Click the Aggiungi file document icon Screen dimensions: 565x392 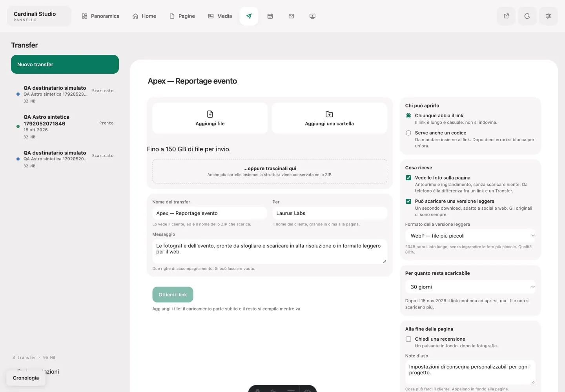[210, 114]
